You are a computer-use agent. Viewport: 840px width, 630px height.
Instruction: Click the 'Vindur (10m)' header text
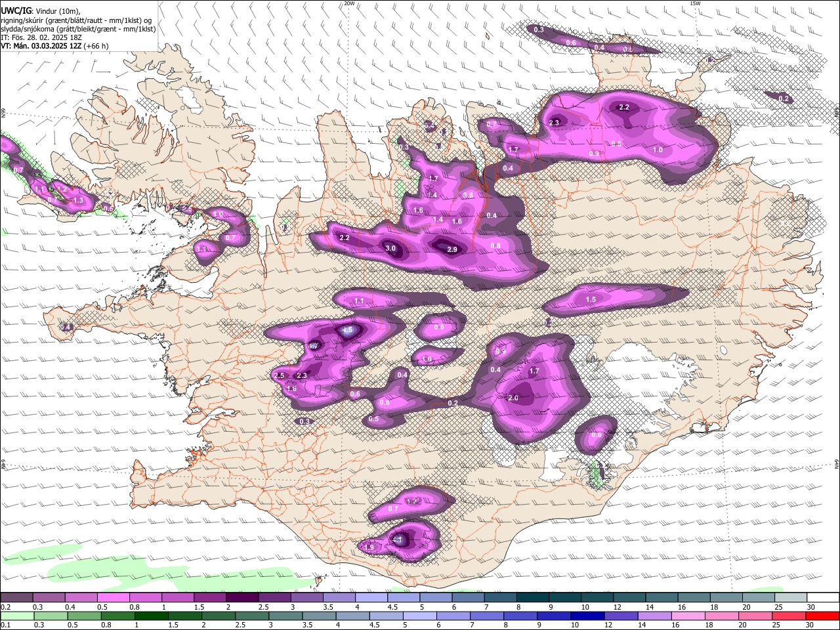58,11
